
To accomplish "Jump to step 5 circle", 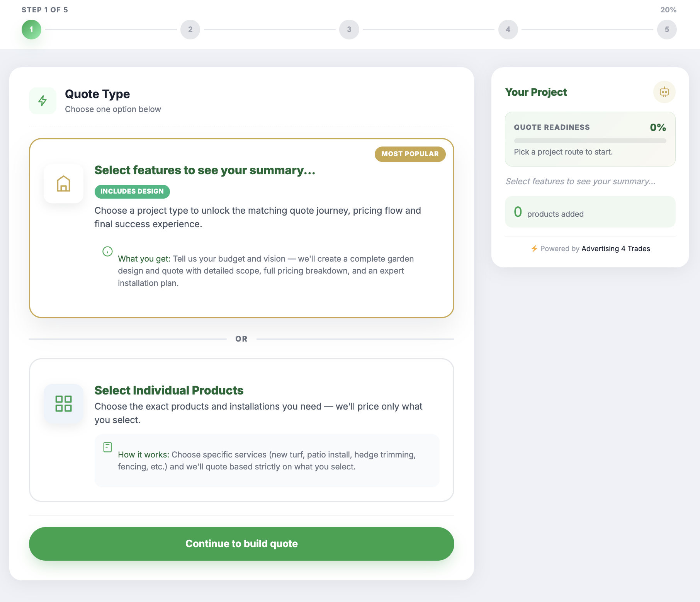I will (x=667, y=29).
